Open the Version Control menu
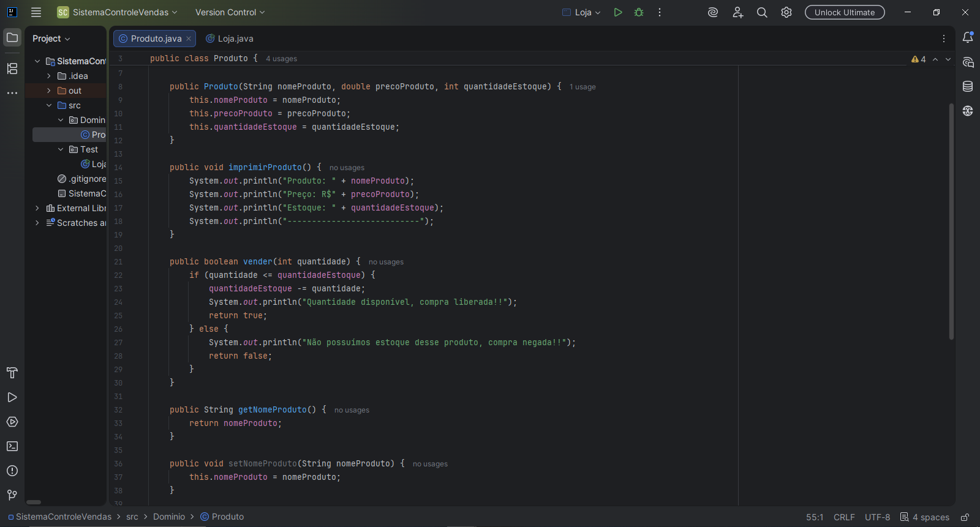Viewport: 980px width, 527px height. coord(230,12)
